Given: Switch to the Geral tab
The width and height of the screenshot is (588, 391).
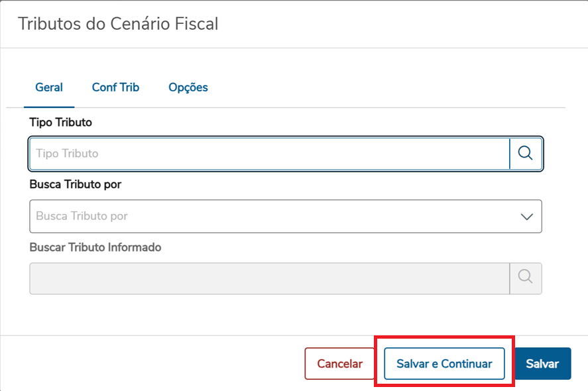Looking at the screenshot, I should coord(49,87).
